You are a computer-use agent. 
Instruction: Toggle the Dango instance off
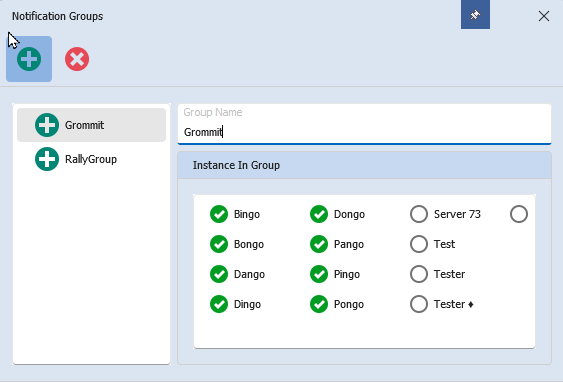[x=219, y=274]
